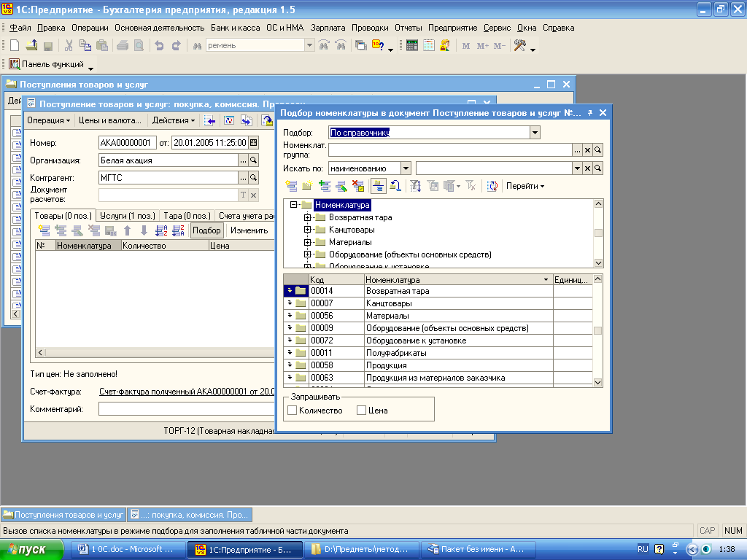Click calendar picker beside document date

coord(253,142)
